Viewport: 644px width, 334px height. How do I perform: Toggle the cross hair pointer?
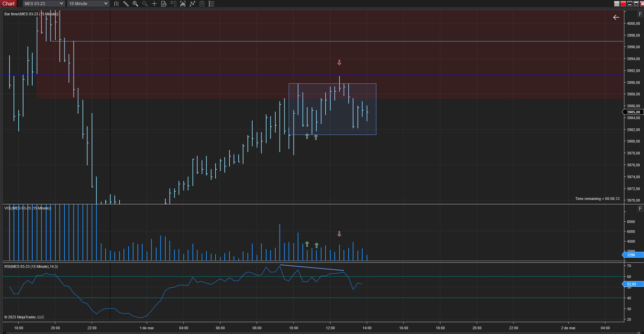pyautogui.click(x=154, y=4)
